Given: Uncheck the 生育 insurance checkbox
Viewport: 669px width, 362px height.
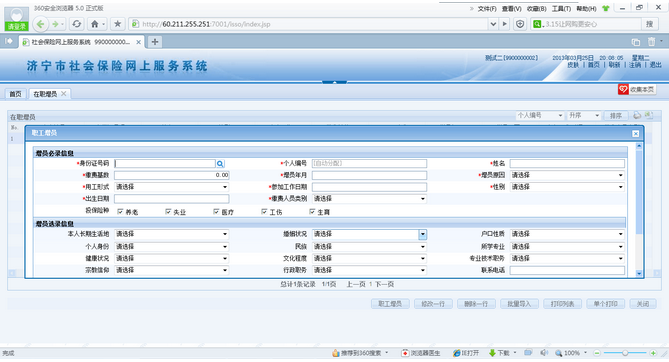Looking at the screenshot, I should click(312, 212).
